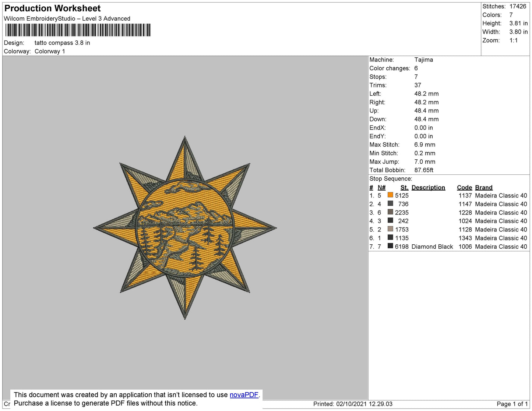Click the compass star embroidery preview
The height and width of the screenshot is (411, 532).
[x=185, y=228]
